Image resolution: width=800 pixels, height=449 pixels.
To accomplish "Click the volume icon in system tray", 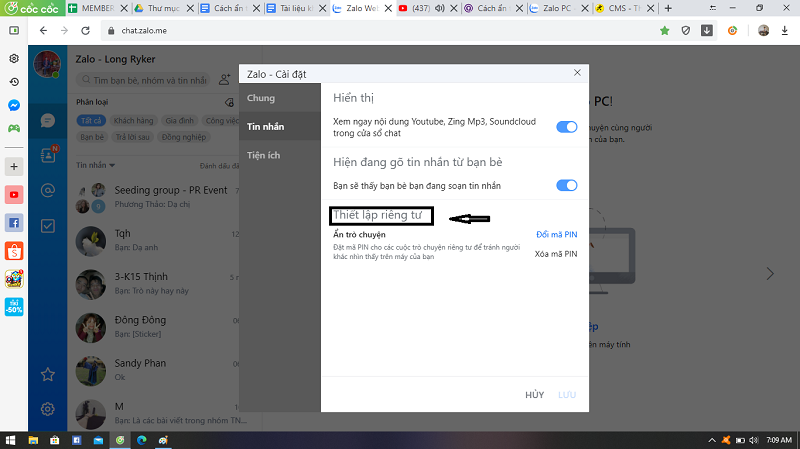I will (754, 440).
